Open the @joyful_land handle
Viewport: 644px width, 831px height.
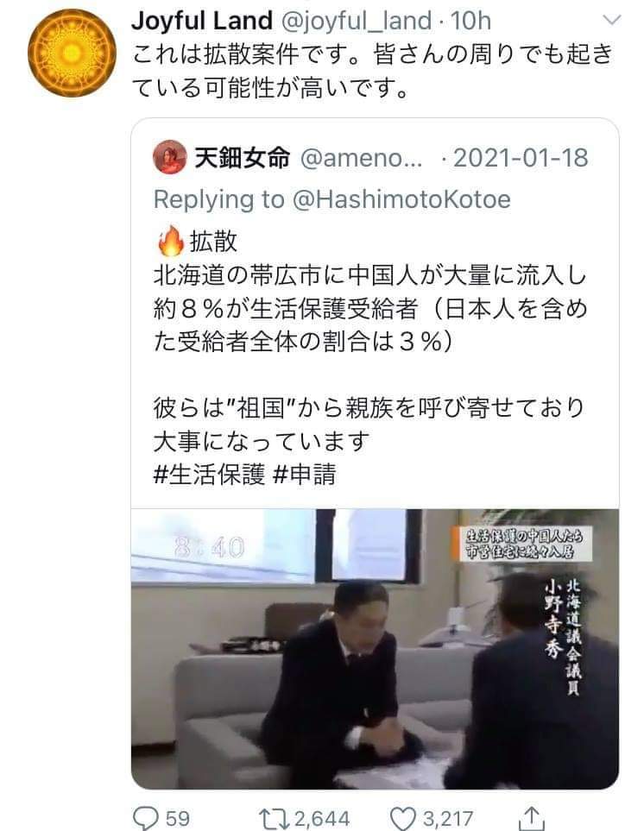[357, 22]
